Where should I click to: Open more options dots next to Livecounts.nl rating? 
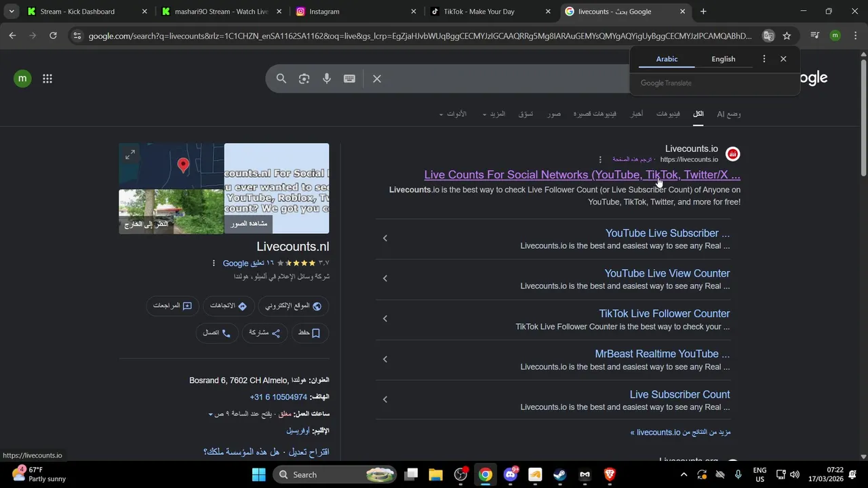(x=214, y=263)
